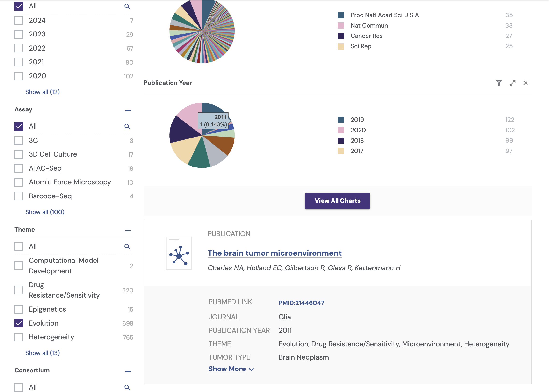Close the Publication Year chart panel
549x392 pixels.
(525, 83)
